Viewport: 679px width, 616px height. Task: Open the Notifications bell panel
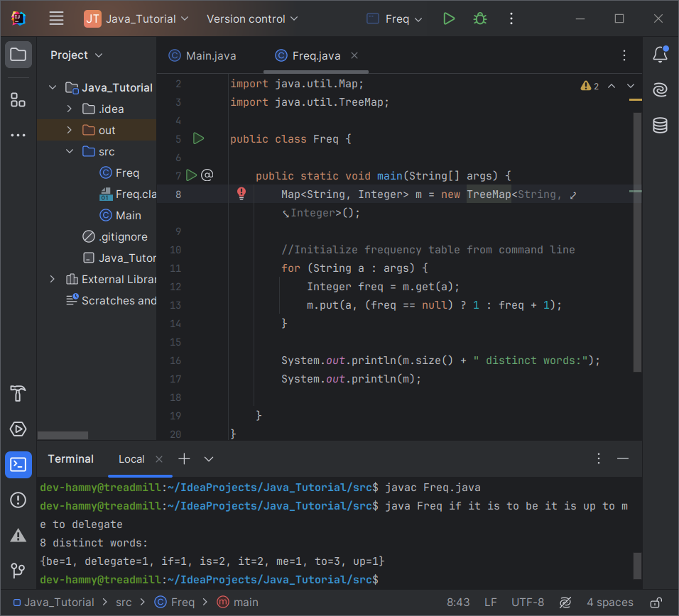click(x=660, y=55)
